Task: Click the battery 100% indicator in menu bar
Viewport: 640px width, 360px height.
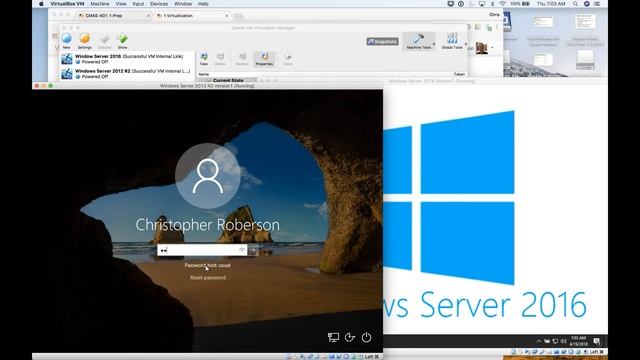Action: (x=520, y=4)
